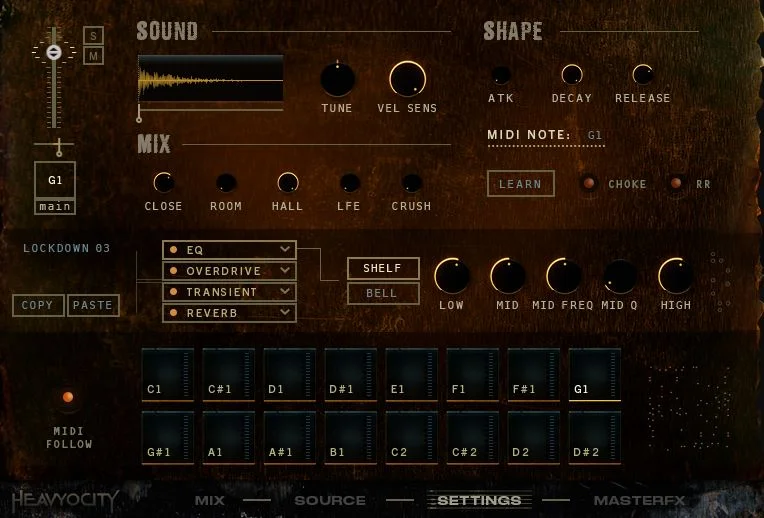Viewport: 764px width, 518px height.
Task: Click the CRUSH knob
Action: click(412, 183)
